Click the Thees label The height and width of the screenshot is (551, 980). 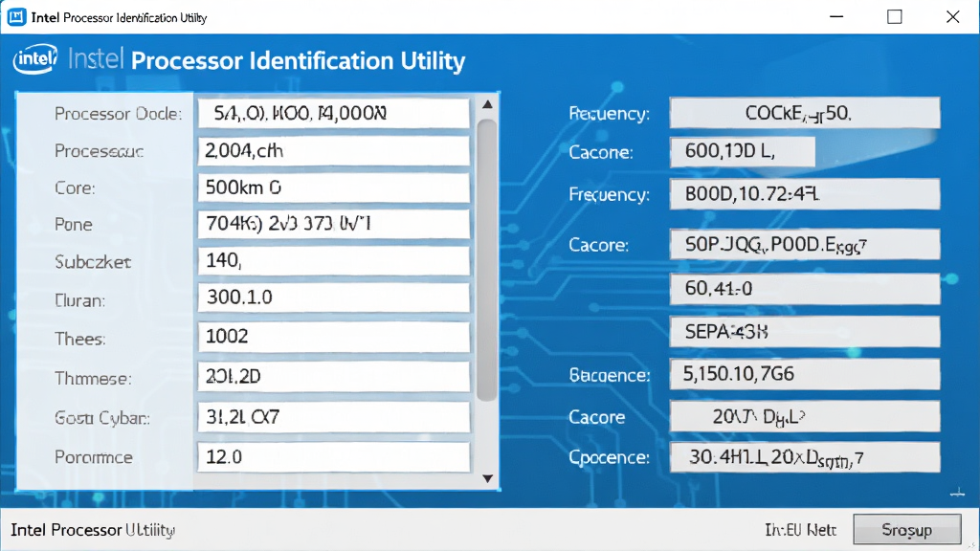point(80,340)
